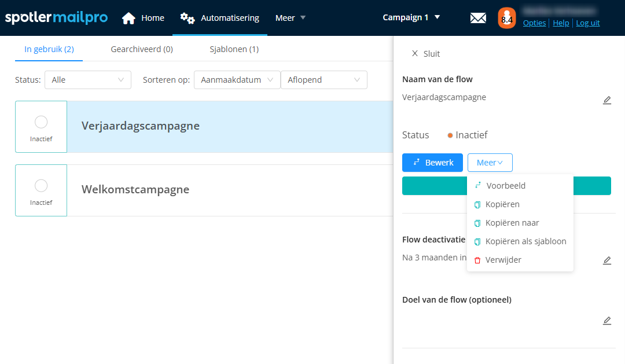Click the Home house icon
The height and width of the screenshot is (364, 625).
coord(128,18)
